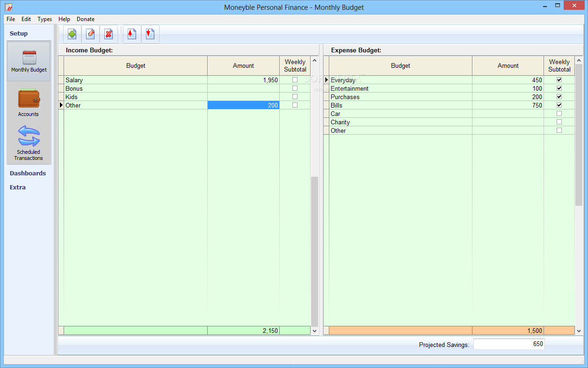Click the Everyday amount 450 cell
The width and height of the screenshot is (588, 368).
point(508,80)
